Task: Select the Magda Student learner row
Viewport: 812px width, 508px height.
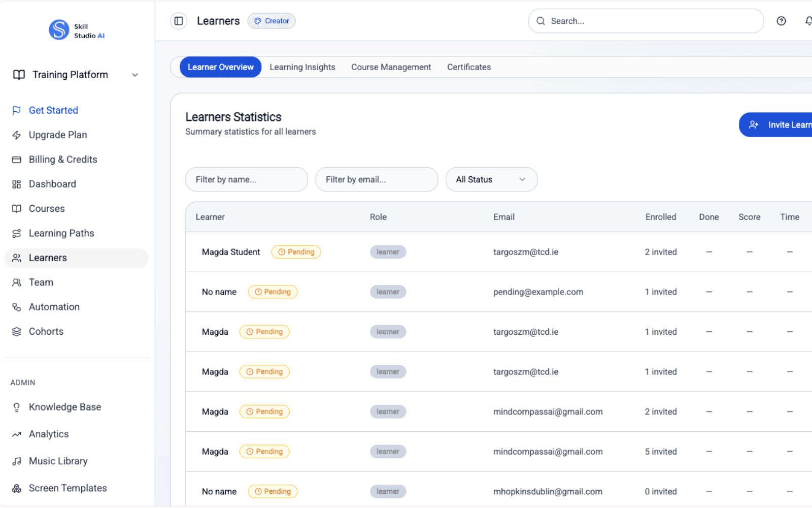Action: click(x=499, y=252)
